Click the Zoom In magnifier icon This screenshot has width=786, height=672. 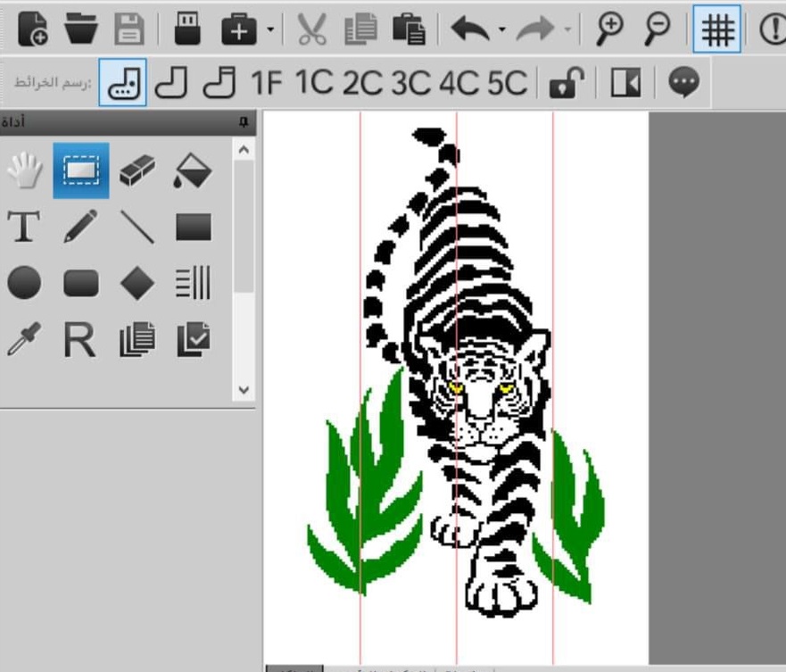coord(609,29)
